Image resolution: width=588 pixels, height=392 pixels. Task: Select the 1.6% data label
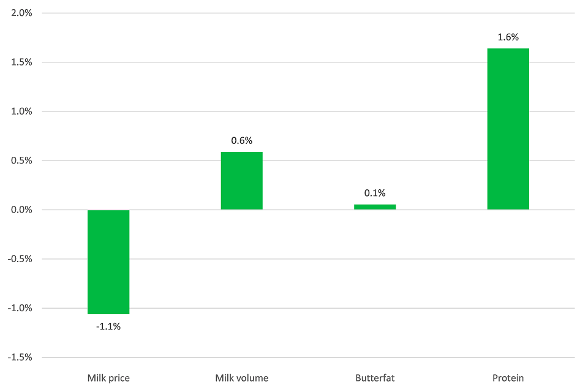coord(508,37)
